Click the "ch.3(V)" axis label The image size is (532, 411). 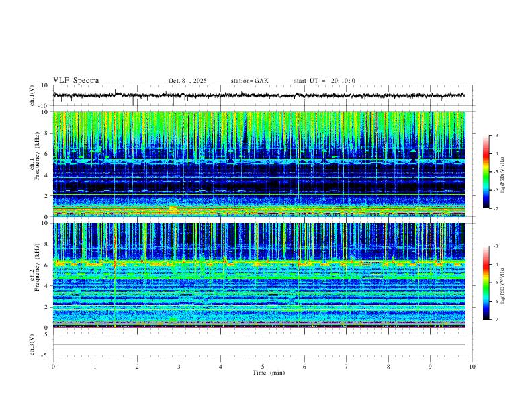[x=32, y=345]
